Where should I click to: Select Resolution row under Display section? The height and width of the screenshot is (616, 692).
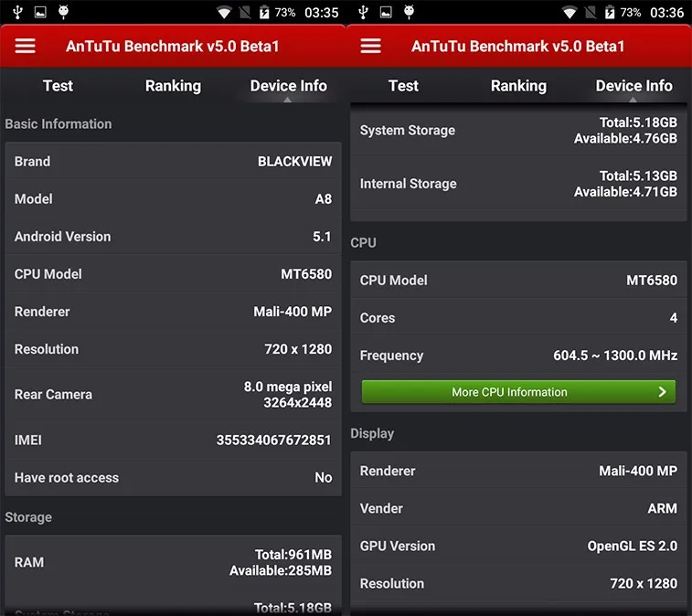(518, 583)
